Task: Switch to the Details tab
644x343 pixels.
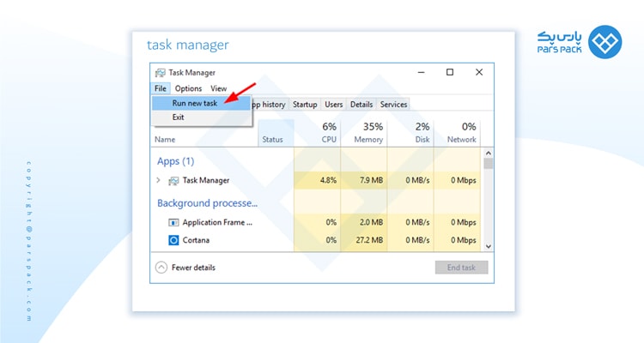Action: tap(361, 105)
